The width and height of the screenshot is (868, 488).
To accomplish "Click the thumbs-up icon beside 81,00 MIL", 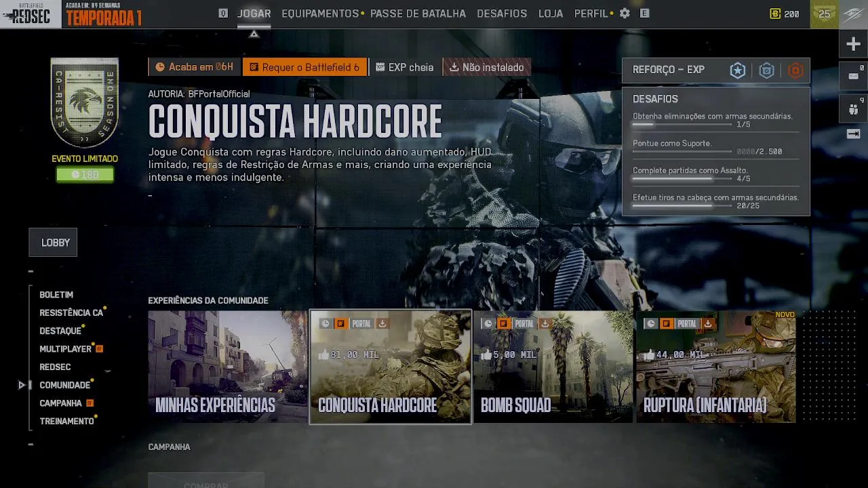I will pyautogui.click(x=323, y=354).
